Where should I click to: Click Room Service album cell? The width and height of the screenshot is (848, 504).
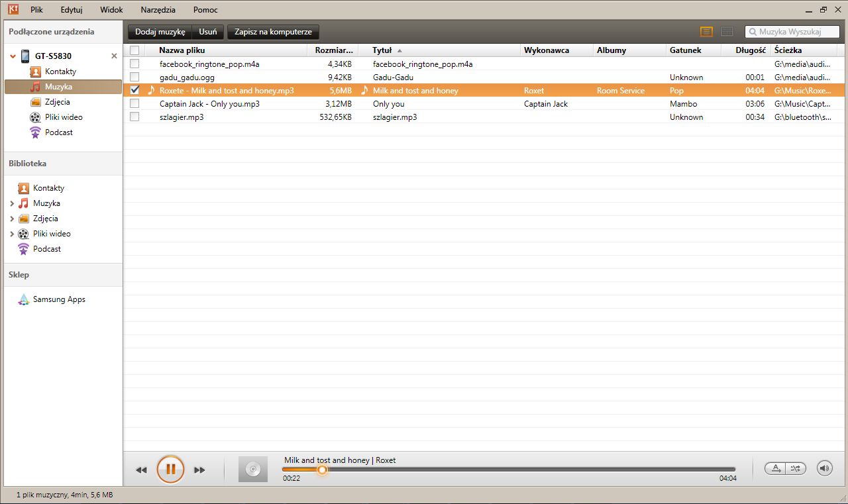[x=621, y=91]
